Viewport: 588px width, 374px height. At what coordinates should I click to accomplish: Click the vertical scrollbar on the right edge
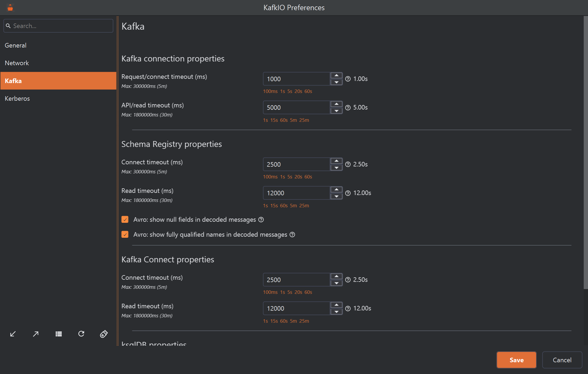pyautogui.click(x=586, y=152)
